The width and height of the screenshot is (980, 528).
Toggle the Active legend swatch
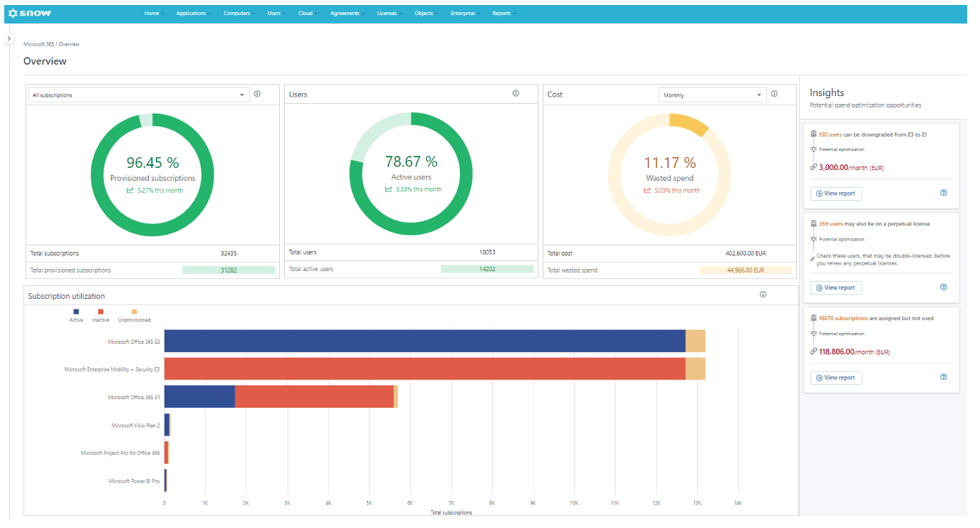tap(76, 312)
